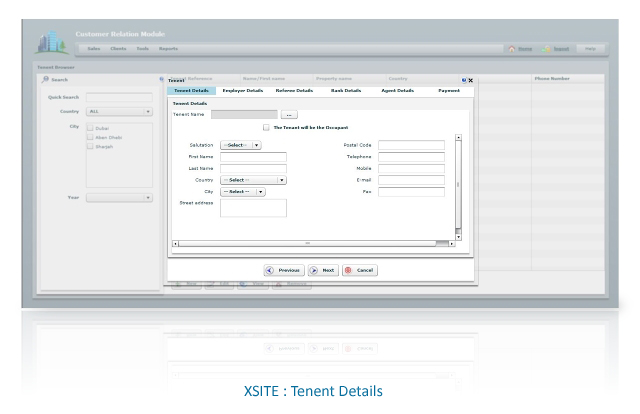The width and height of the screenshot is (640, 414).
Task: Click the Postal Code input field
Action: [x=411, y=145]
